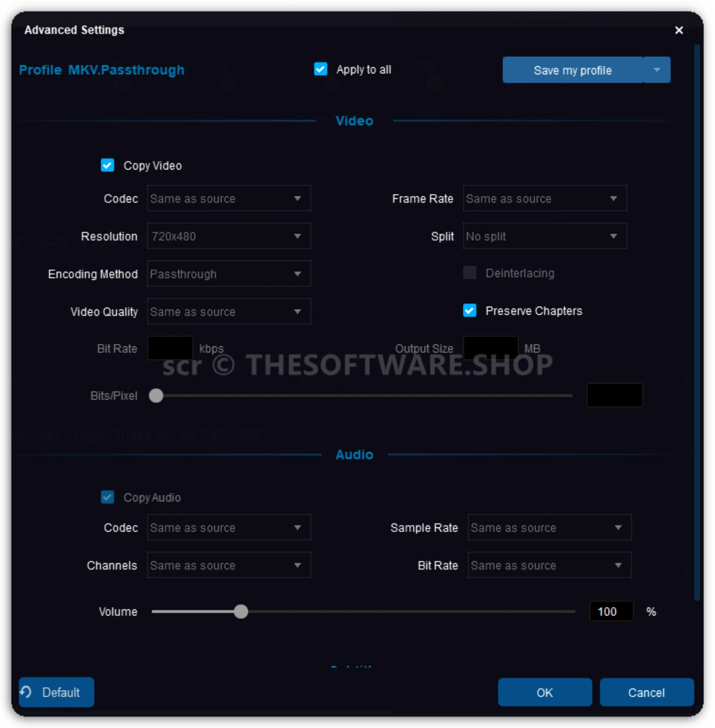Click the OK button

pyautogui.click(x=545, y=692)
